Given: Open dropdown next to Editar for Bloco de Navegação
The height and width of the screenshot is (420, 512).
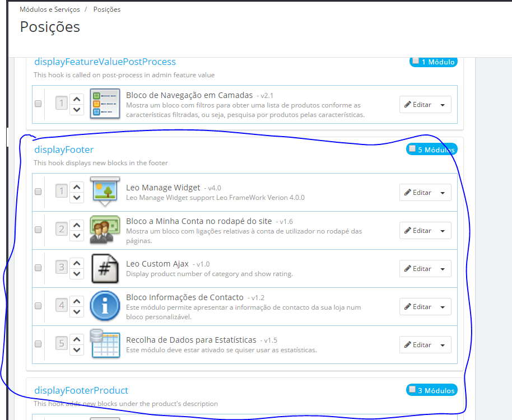Looking at the screenshot, I should pyautogui.click(x=443, y=105).
